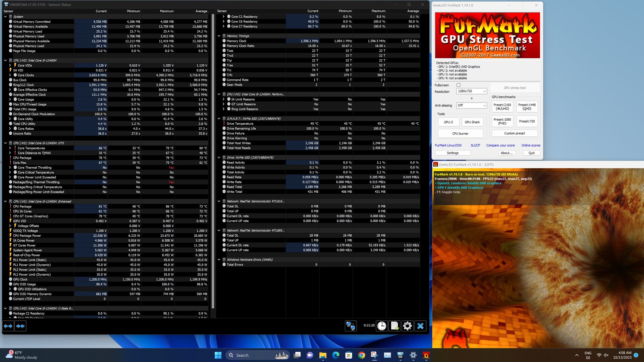This screenshot has width=644, height=362.
Task: Enable the Fullscreen checkbox in FurMark
Action: [459, 85]
